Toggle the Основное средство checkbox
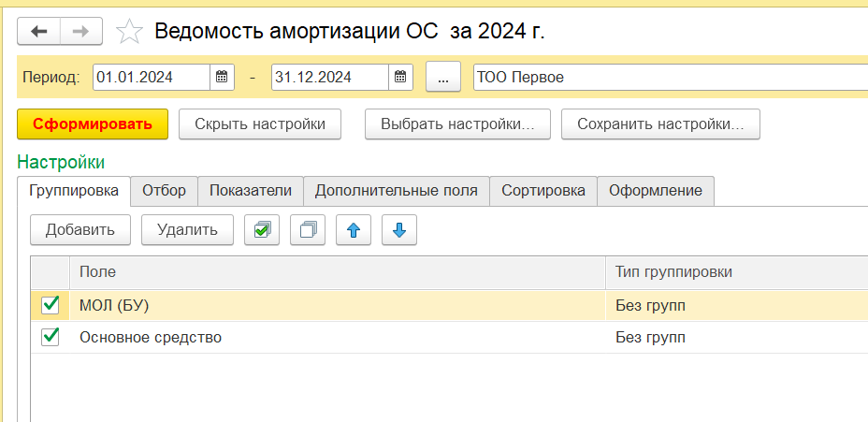Viewport: 868px width, 422px height. [x=51, y=337]
